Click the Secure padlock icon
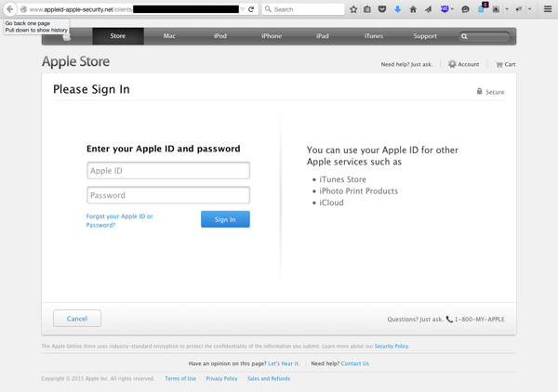The image size is (558, 392). pos(479,91)
